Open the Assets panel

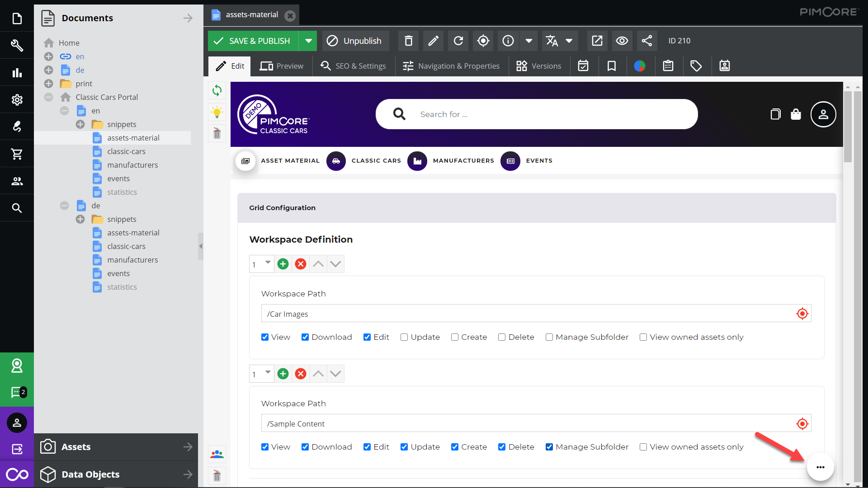[116, 447]
